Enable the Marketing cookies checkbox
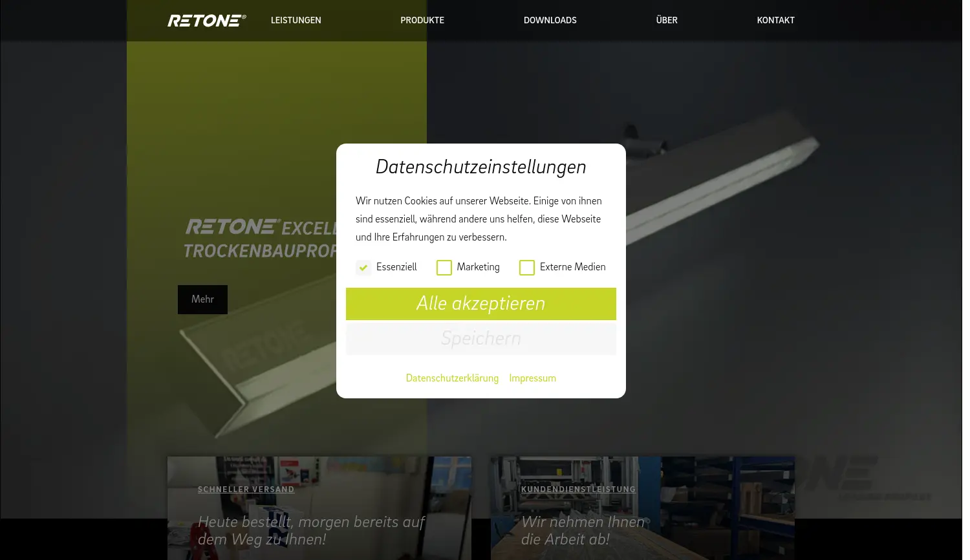Screen dimensions: 970x560 pyautogui.click(x=444, y=267)
